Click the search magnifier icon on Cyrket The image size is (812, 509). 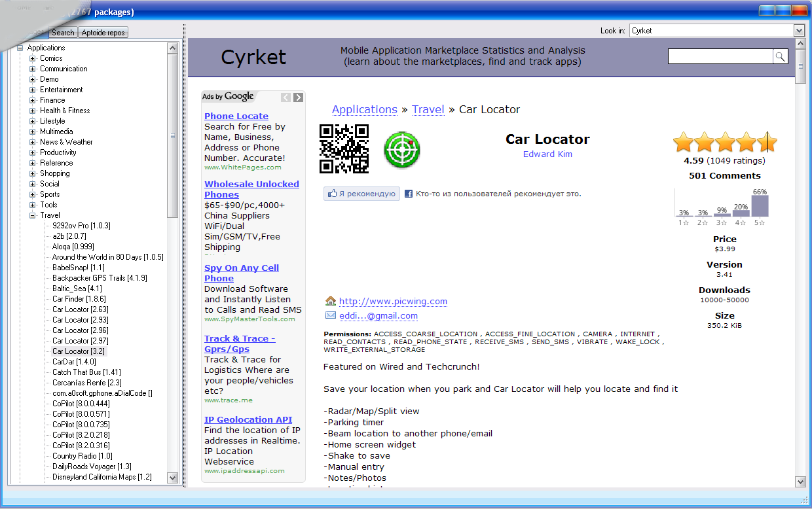click(780, 57)
